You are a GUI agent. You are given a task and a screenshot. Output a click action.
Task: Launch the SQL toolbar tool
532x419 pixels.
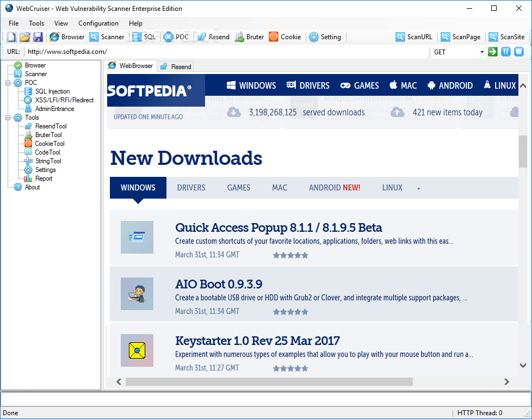[x=144, y=37]
